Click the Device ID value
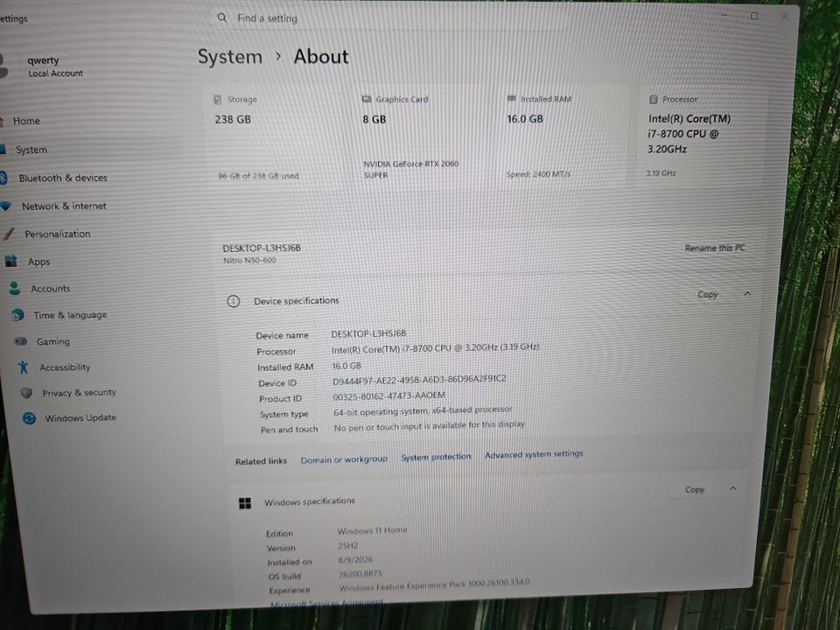840x630 pixels. 419,379
